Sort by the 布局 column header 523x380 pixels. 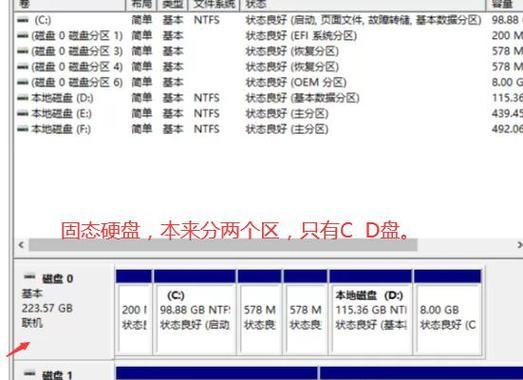click(141, 4)
